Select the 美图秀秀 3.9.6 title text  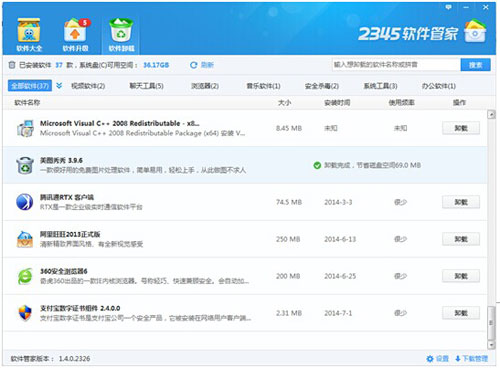pos(61,160)
